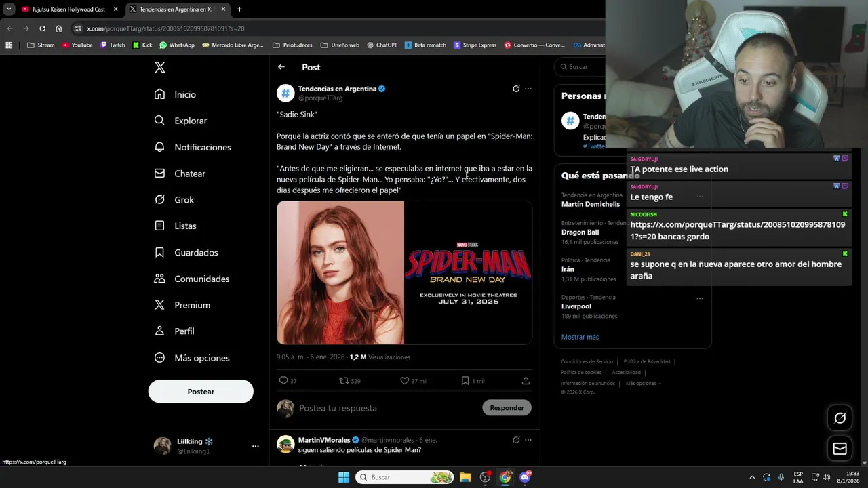Viewport: 868px width, 488px height.
Task: Open Chatear messages in the sidebar
Action: click(x=180, y=174)
